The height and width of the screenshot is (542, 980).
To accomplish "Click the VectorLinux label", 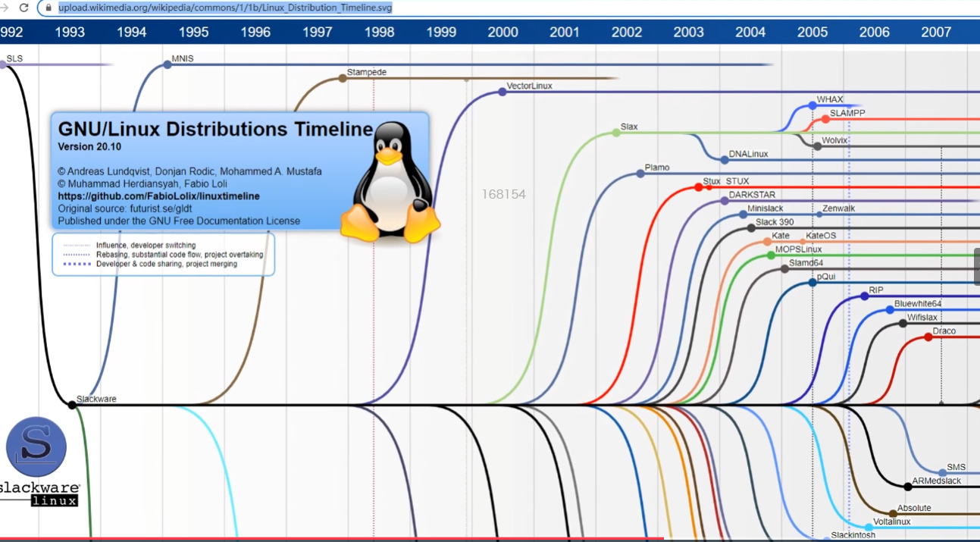I will 530,86.
